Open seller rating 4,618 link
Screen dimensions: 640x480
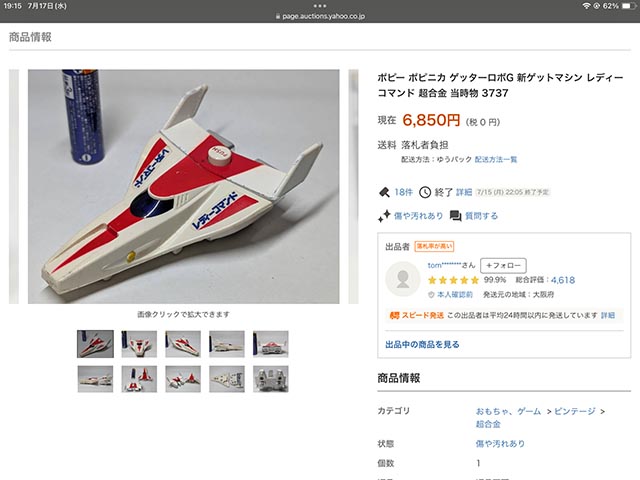[563, 280]
